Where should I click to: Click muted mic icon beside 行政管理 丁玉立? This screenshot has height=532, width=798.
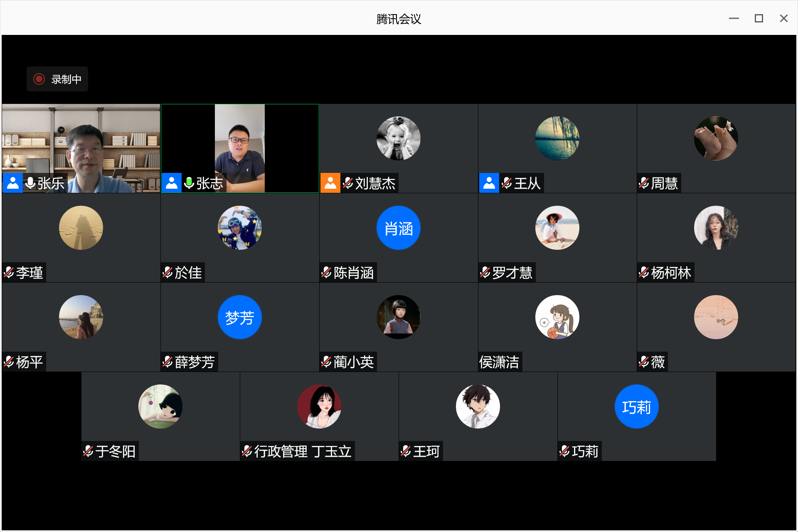(247, 451)
